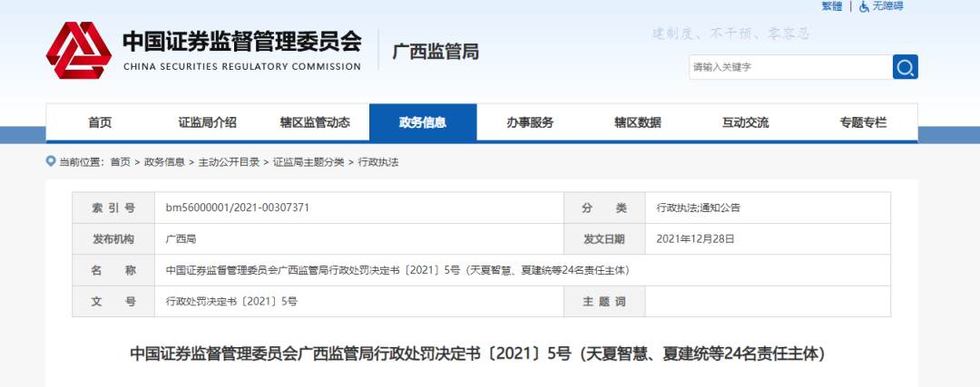Click the date 2021年12月28日
This screenshot has height=387, width=980.
[695, 238]
